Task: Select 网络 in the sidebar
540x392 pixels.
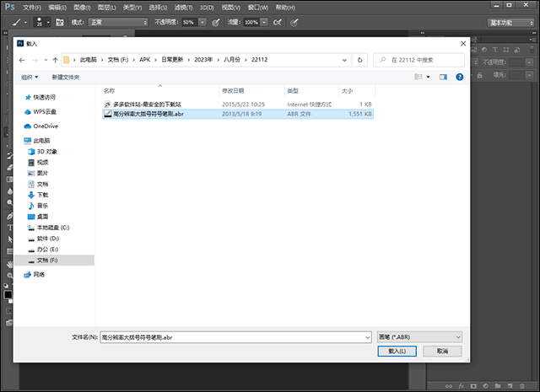Action: pos(39,275)
